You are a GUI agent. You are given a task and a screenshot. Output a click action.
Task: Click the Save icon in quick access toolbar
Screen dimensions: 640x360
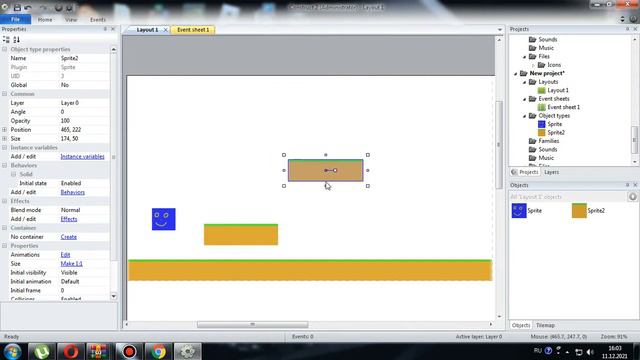[x=17, y=7]
